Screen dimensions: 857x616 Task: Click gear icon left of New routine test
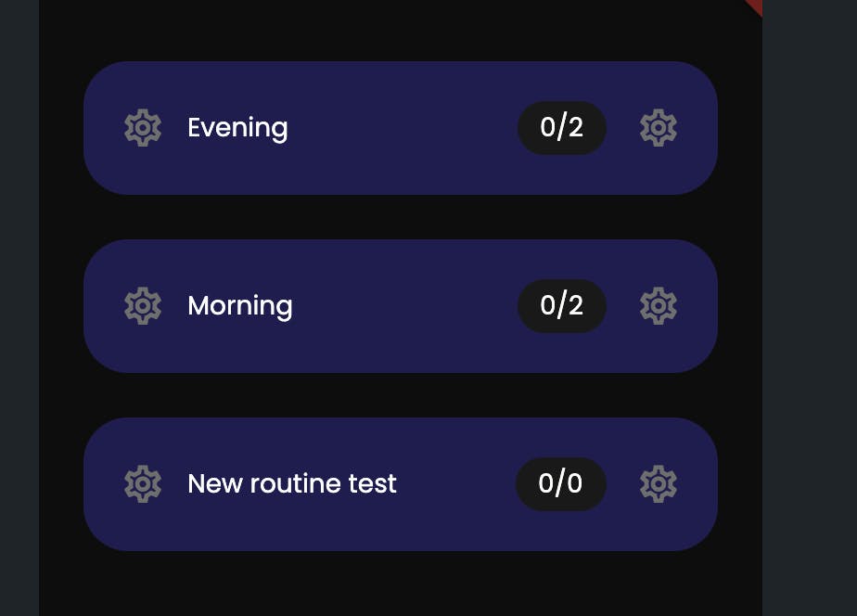(143, 484)
